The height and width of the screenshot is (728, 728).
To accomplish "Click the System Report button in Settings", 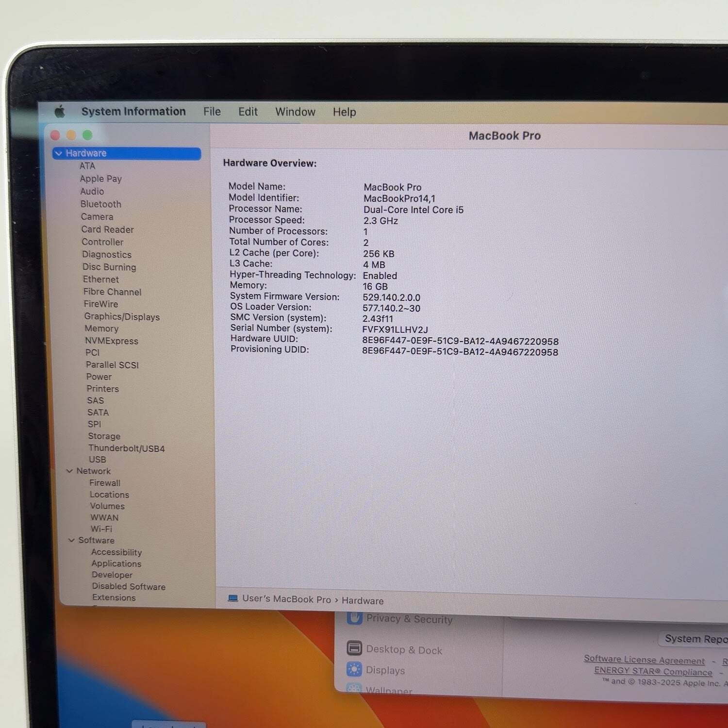I will coord(694,639).
